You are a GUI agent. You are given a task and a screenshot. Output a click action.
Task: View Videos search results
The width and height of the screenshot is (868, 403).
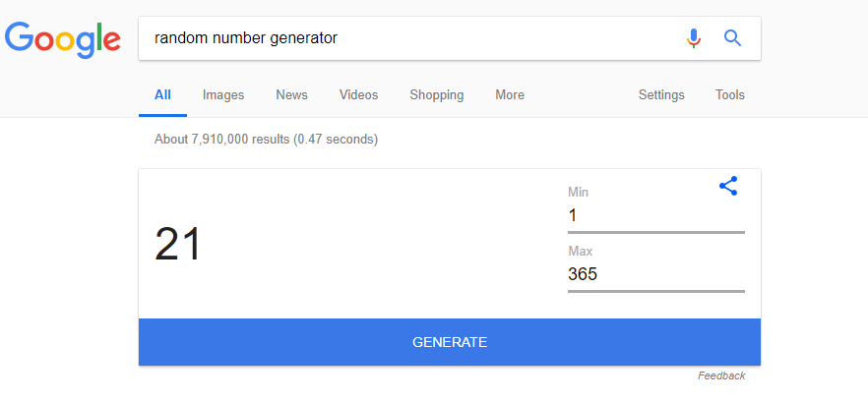(x=358, y=95)
